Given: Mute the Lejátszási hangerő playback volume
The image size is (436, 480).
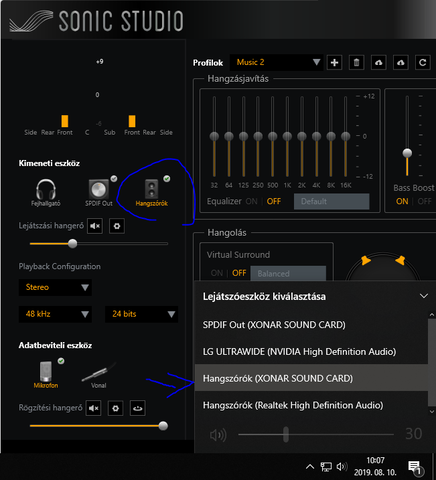Looking at the screenshot, I should coord(95,226).
